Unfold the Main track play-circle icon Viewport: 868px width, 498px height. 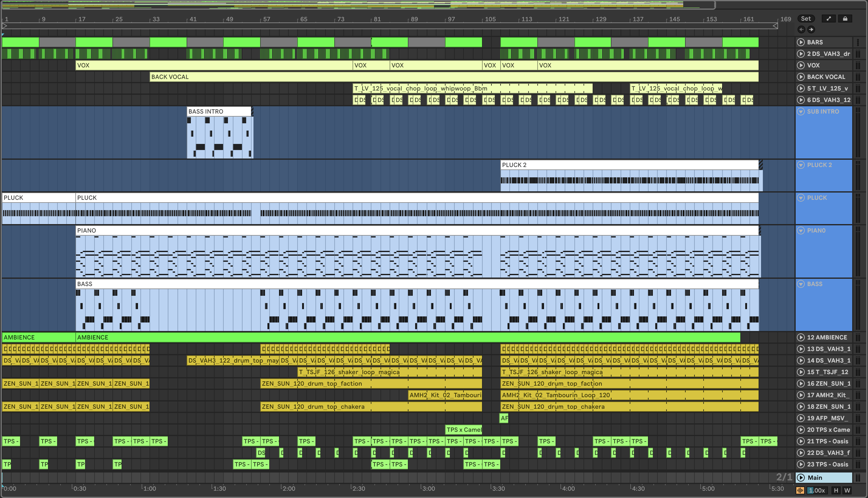click(801, 477)
